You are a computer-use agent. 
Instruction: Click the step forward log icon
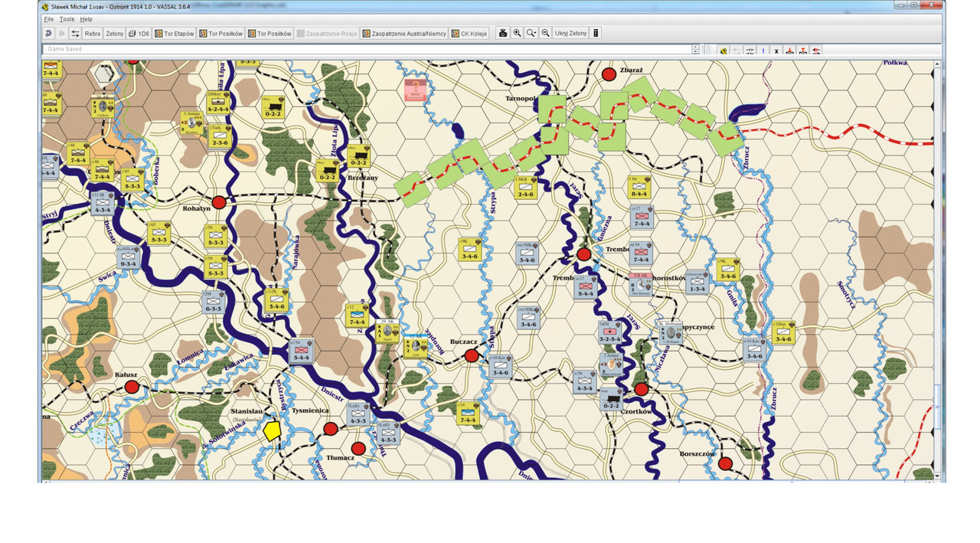click(x=62, y=34)
